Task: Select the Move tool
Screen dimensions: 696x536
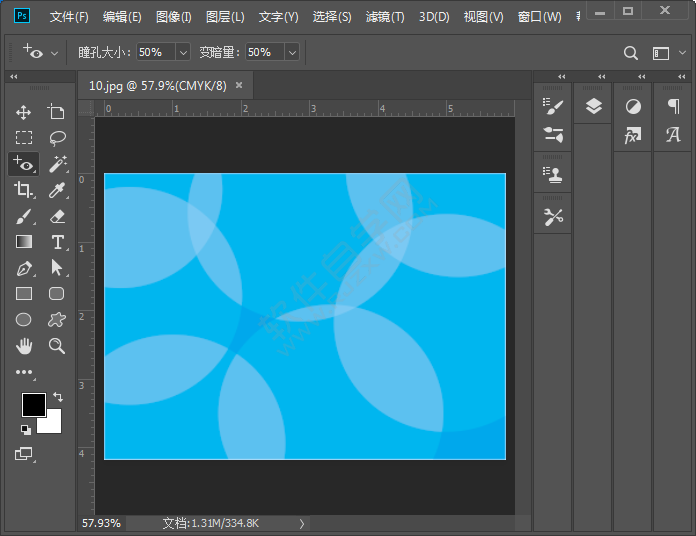Action: click(24, 112)
